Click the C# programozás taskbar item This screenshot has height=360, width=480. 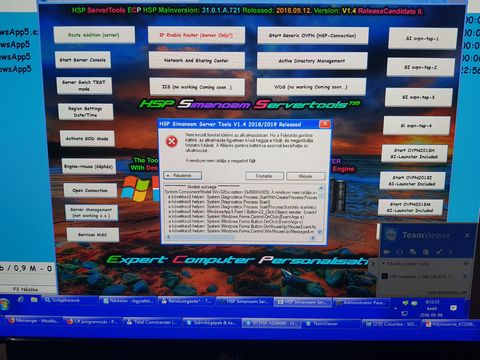point(93,322)
